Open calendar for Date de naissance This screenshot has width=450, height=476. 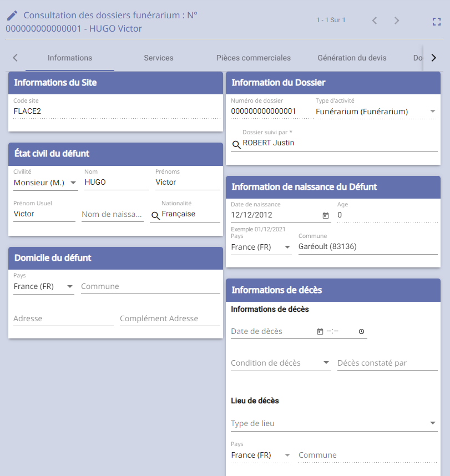[x=326, y=216]
